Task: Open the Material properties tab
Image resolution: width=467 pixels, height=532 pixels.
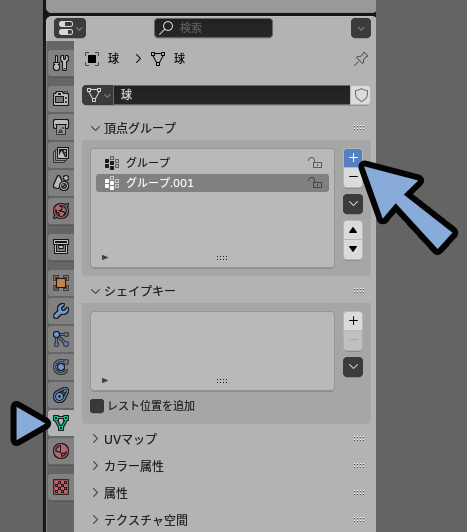Action: pos(61,451)
